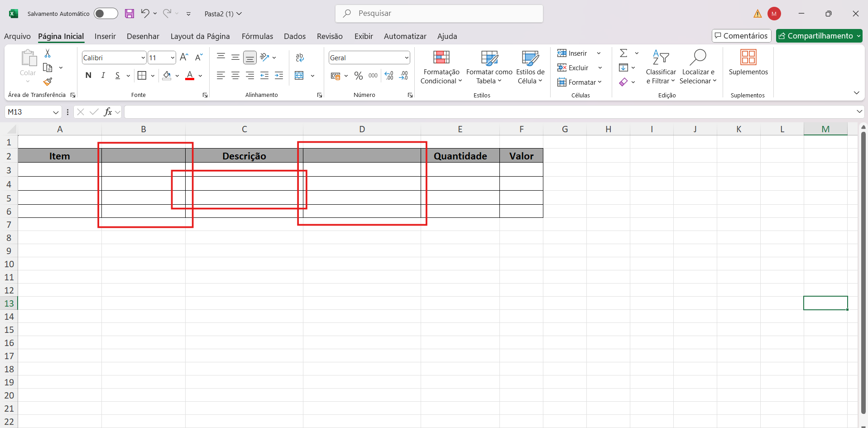Open the Name Box dropdown arrow
The height and width of the screenshot is (428, 868).
(x=56, y=112)
